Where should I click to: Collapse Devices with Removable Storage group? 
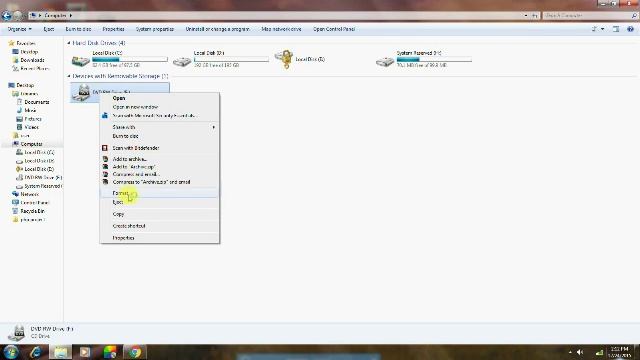[x=69, y=76]
